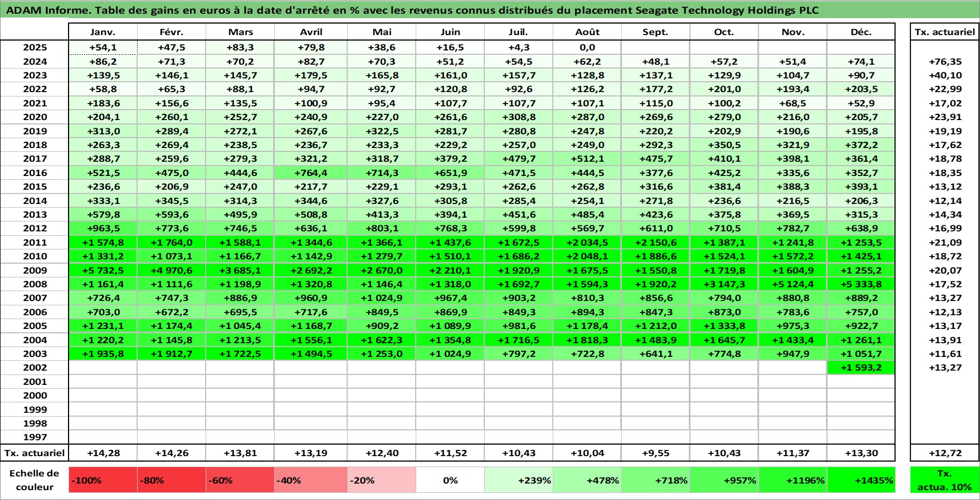This screenshot has height=500, width=980.
Task: Click the +5 333,8 cell in 2008
Action: click(861, 284)
